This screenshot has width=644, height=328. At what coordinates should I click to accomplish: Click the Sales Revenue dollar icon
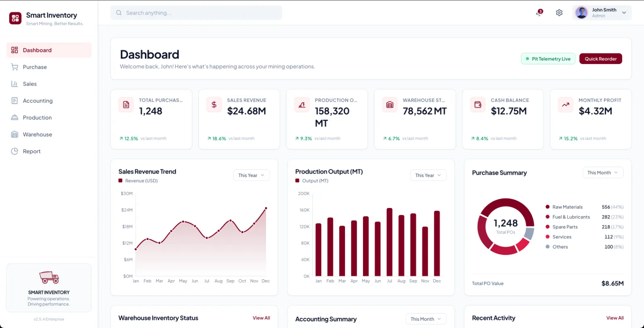click(x=214, y=105)
